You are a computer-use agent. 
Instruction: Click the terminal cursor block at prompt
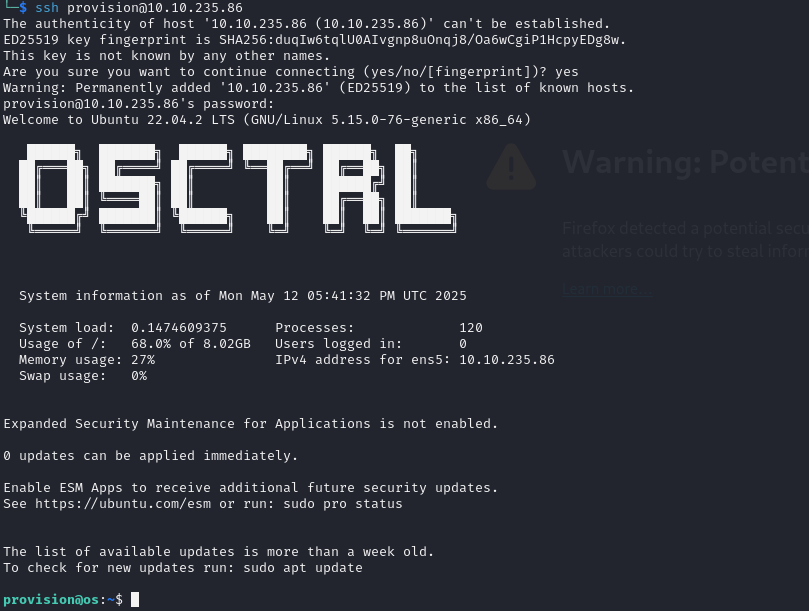pos(135,600)
